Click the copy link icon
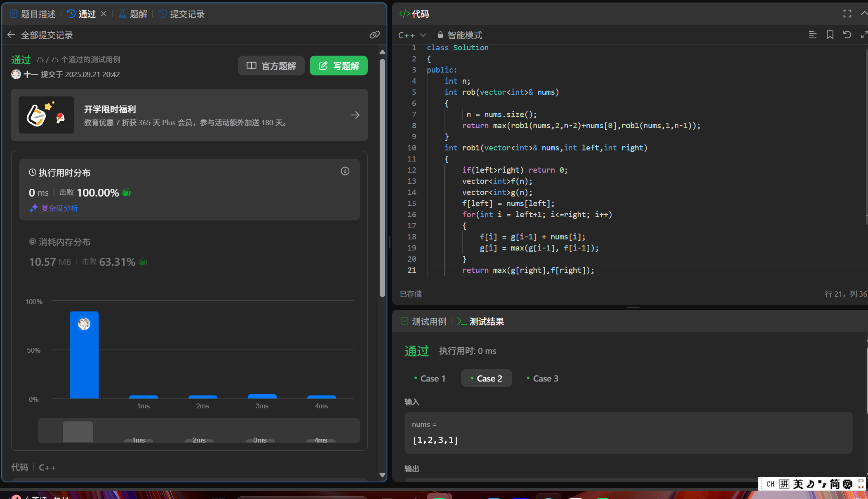 [374, 35]
